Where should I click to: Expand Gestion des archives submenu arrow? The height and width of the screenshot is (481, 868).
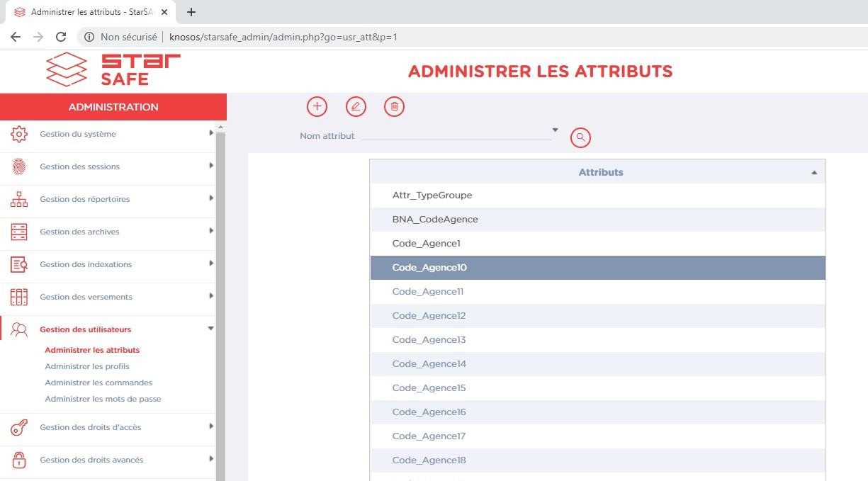pos(210,231)
